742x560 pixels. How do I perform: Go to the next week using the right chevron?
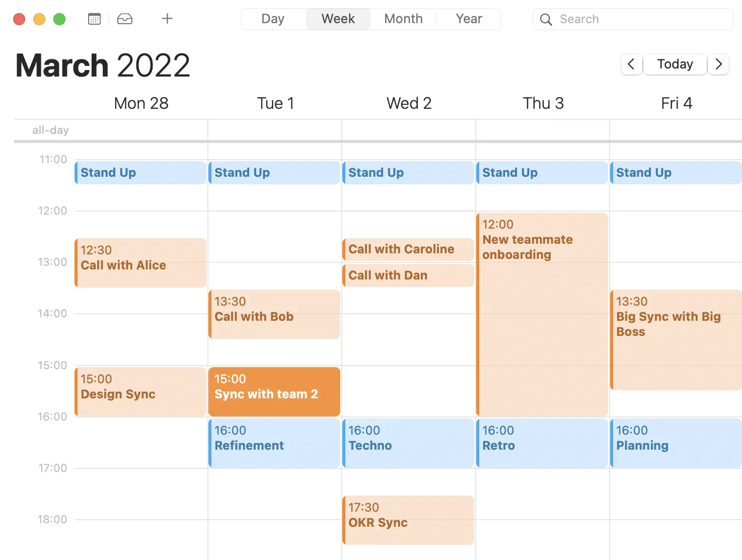click(718, 64)
